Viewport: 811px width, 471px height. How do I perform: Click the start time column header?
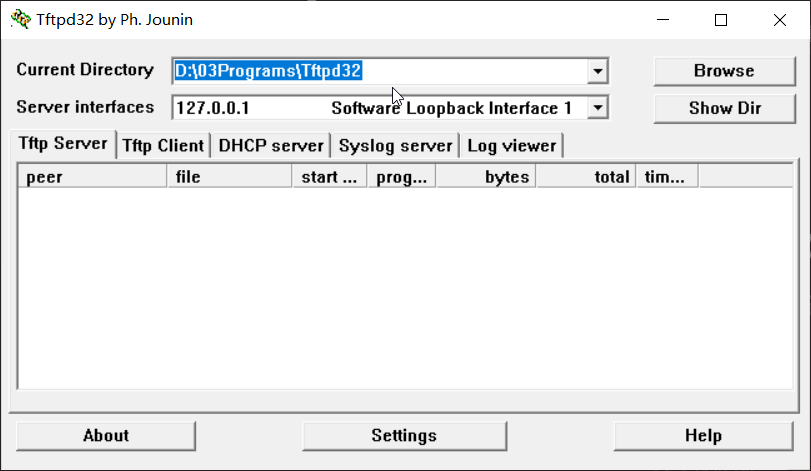[x=329, y=177]
